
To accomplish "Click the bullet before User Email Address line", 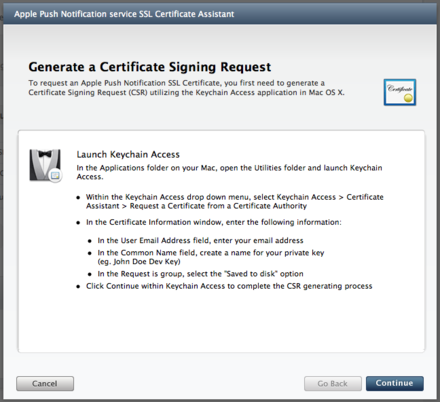I will (90, 241).
